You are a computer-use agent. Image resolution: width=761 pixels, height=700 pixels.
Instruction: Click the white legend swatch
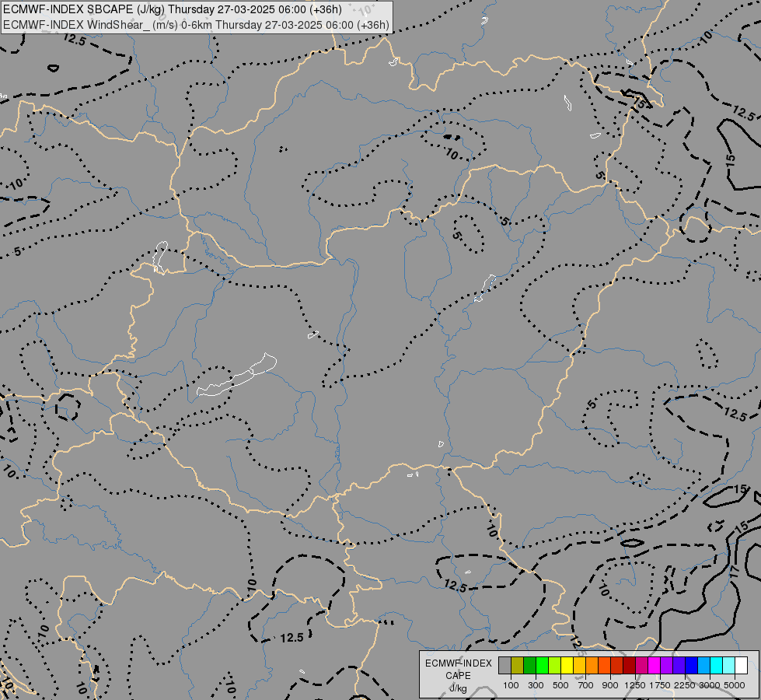tap(741, 666)
